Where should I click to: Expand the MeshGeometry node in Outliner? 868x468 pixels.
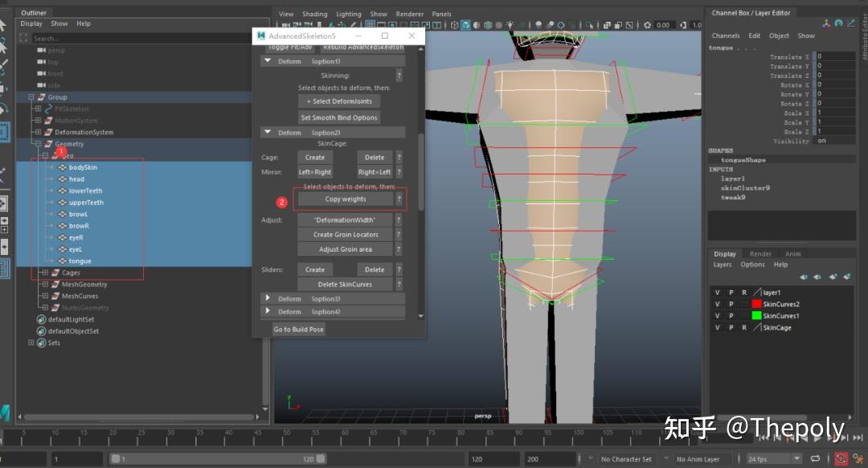click(x=45, y=284)
